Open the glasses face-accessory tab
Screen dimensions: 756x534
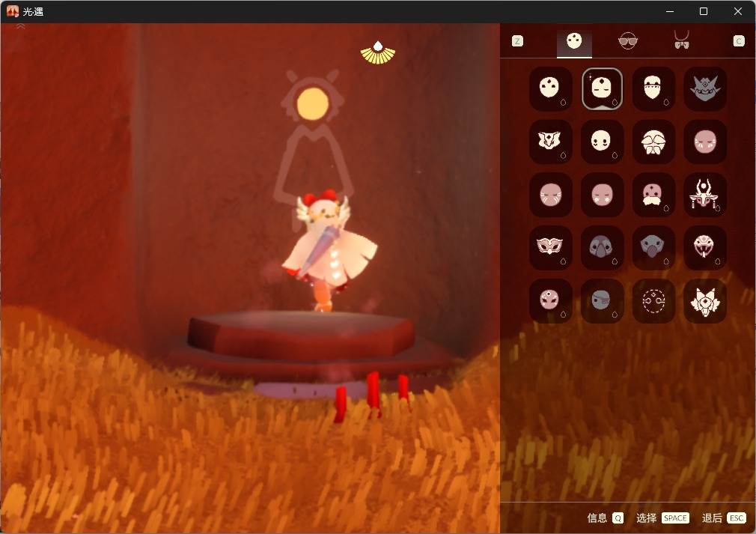(628, 41)
